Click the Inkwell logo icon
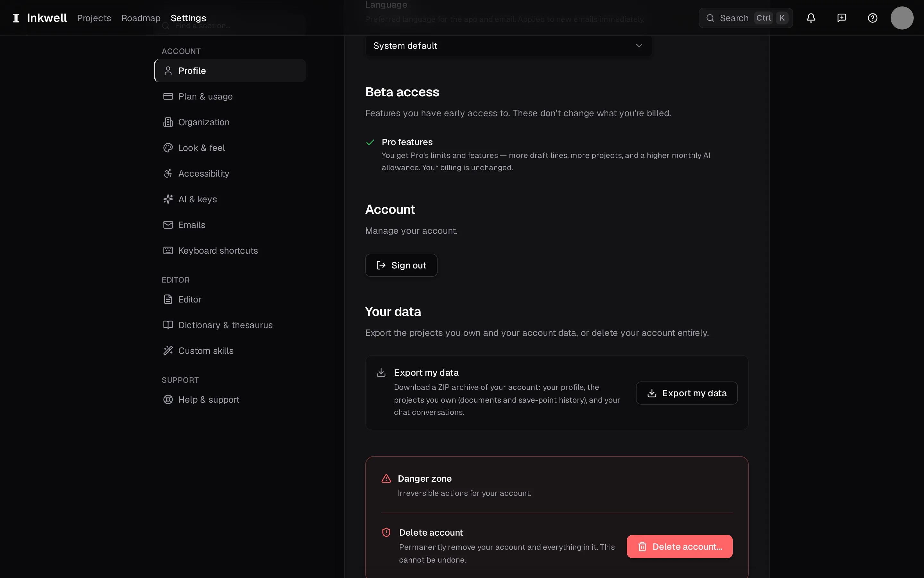The image size is (924, 578). pos(16,18)
